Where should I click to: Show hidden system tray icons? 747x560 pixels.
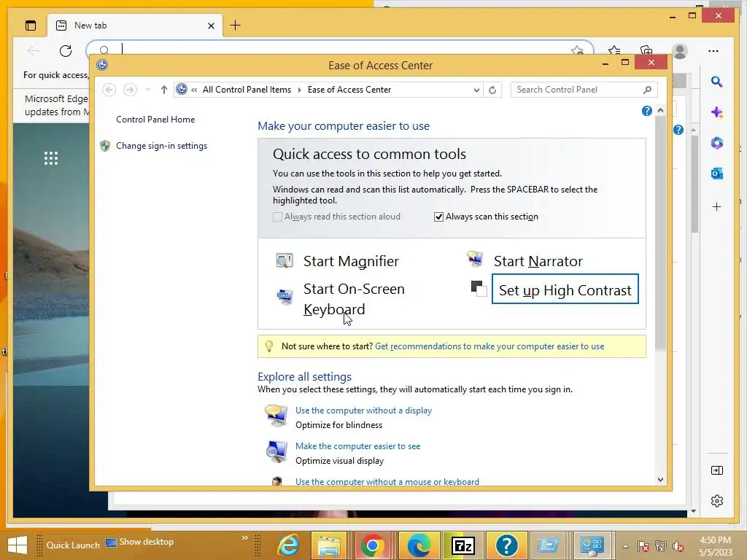(x=625, y=546)
